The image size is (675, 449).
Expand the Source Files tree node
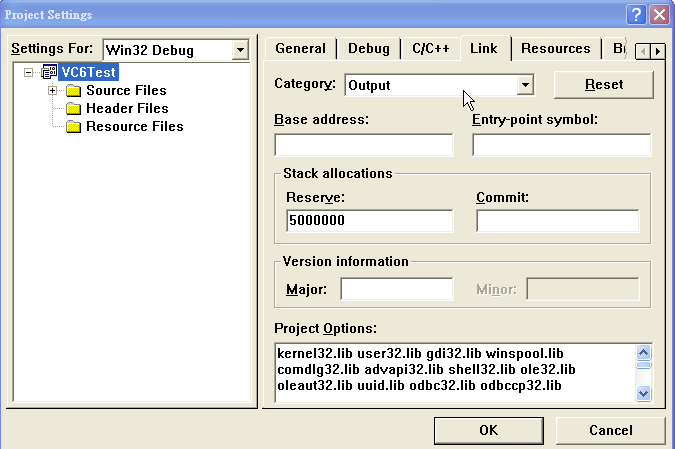click(x=52, y=91)
